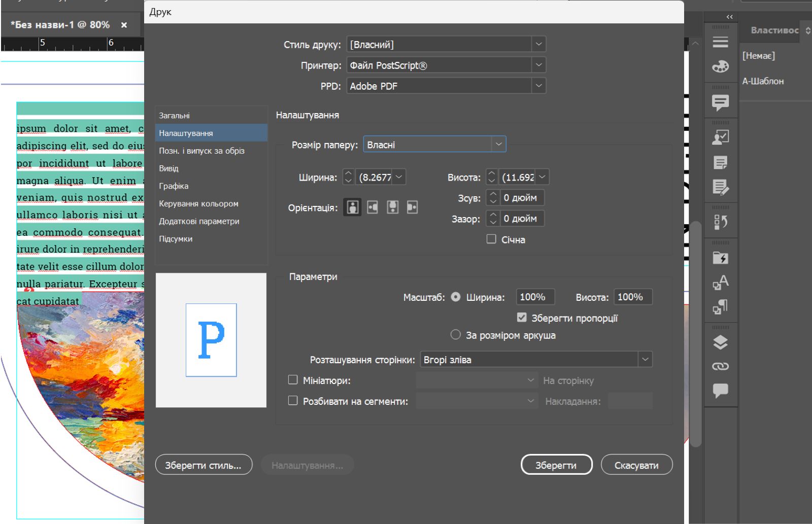Open Керування кольором section
Viewport: 812px width, 524px height.
point(211,203)
